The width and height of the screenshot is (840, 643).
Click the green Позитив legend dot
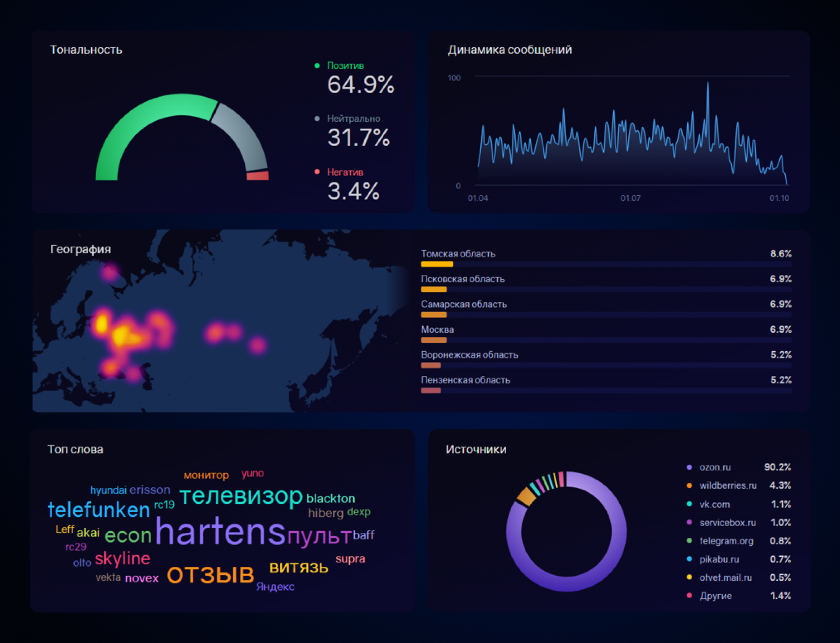[317, 66]
